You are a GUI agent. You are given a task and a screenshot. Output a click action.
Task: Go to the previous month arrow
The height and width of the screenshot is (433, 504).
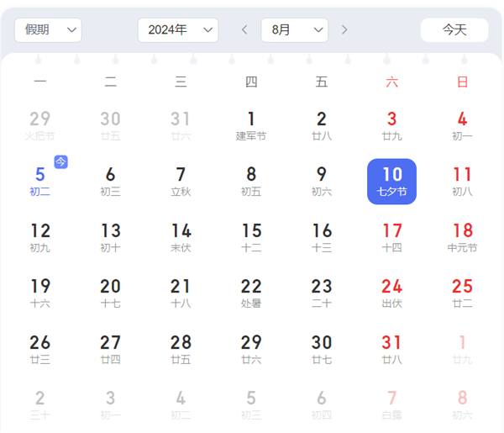[244, 30]
